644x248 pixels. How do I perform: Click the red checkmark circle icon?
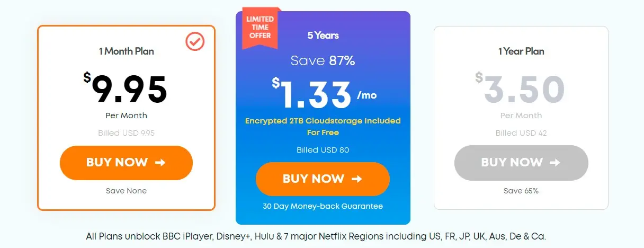click(195, 42)
